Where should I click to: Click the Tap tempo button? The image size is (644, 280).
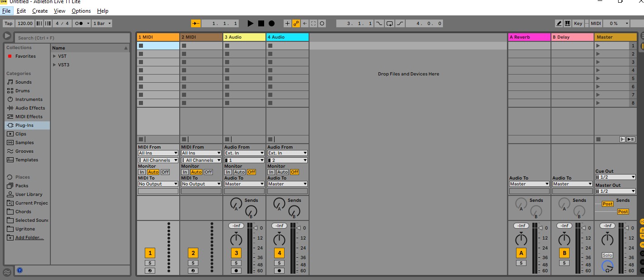(x=9, y=23)
